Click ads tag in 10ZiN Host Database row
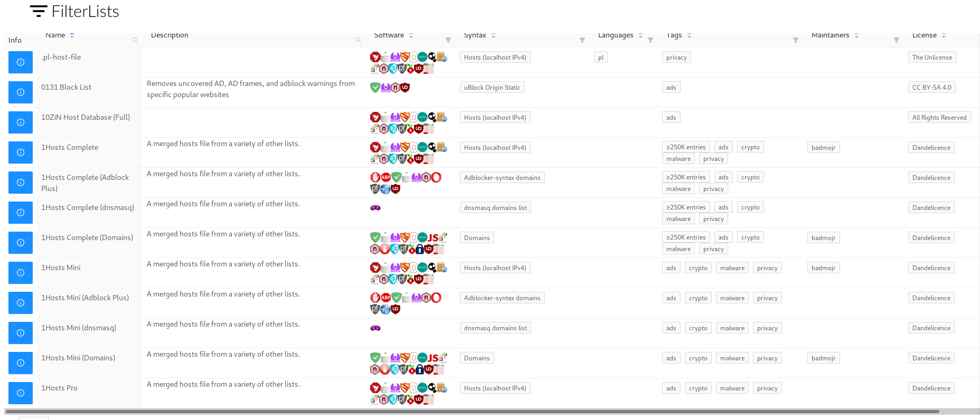 click(671, 118)
